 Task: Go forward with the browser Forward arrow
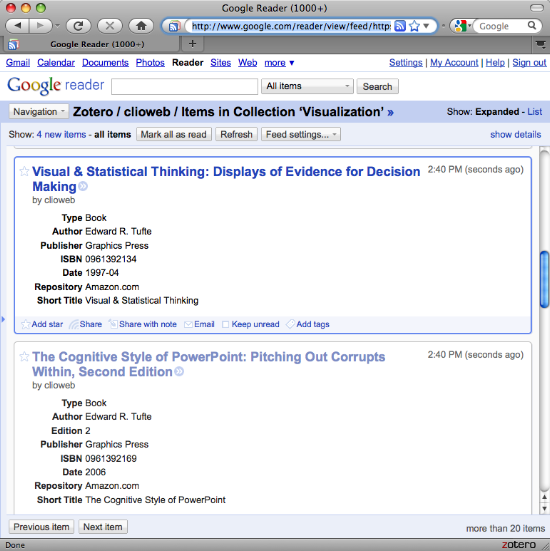(x=40, y=26)
